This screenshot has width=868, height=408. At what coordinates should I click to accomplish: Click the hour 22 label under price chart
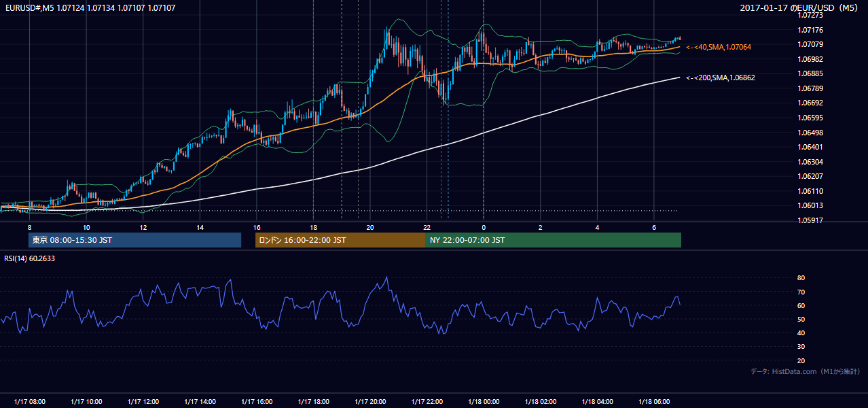(x=427, y=227)
